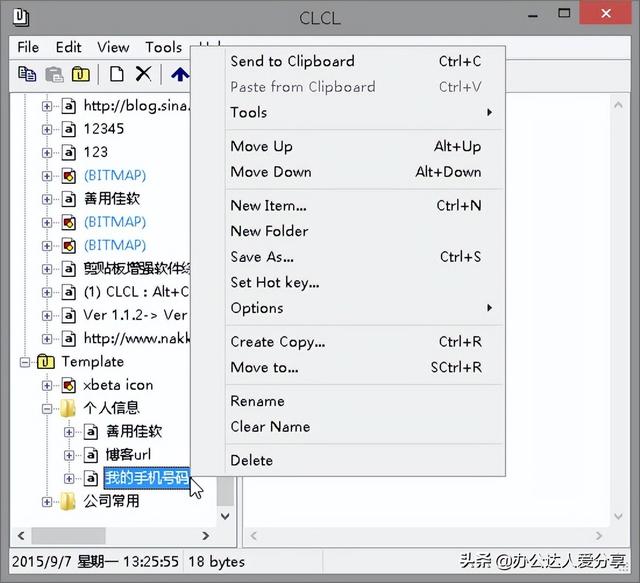
Task: Expand the 12345 history item
Action: (47, 129)
